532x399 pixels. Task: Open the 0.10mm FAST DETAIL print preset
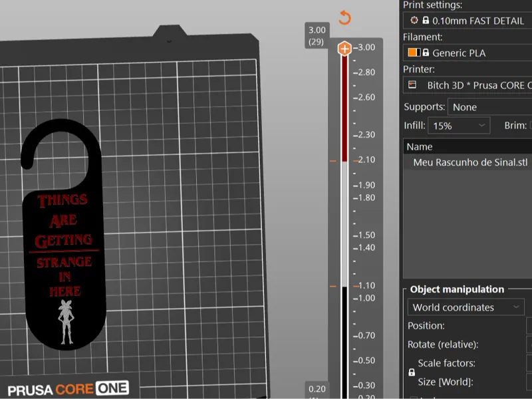pyautogui.click(x=467, y=21)
